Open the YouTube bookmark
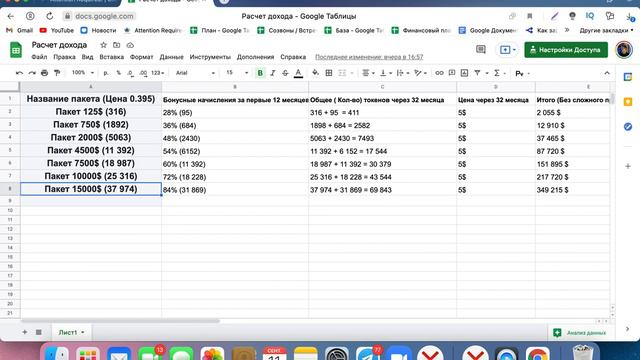Screen dimensions: 640x360 pyautogui.click(x=57, y=30)
